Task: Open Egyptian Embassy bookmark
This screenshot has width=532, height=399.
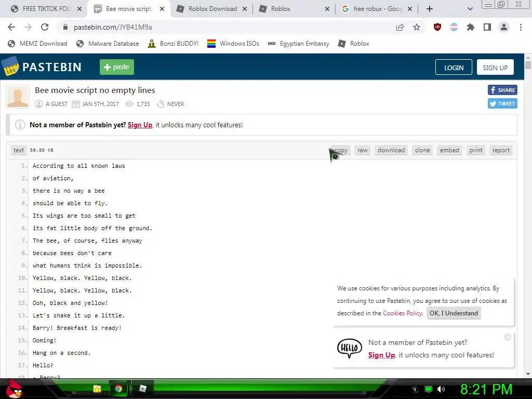Action: (299, 44)
